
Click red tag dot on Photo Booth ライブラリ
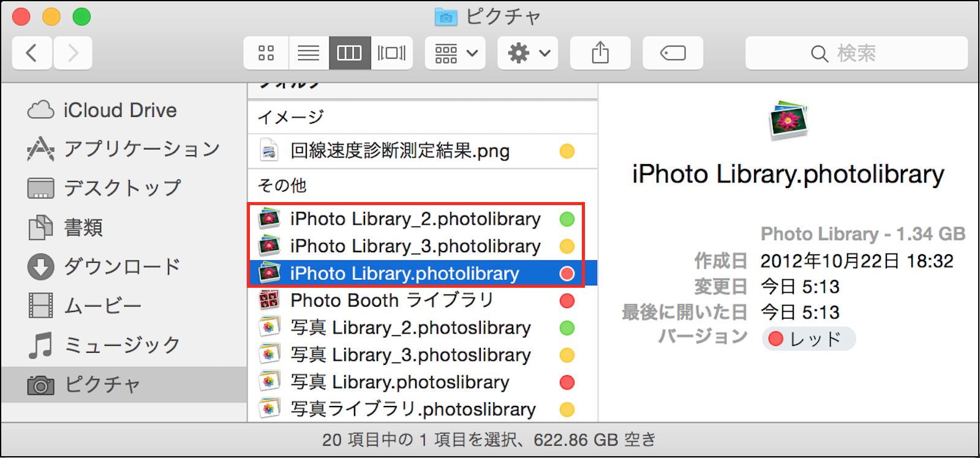[x=567, y=301]
